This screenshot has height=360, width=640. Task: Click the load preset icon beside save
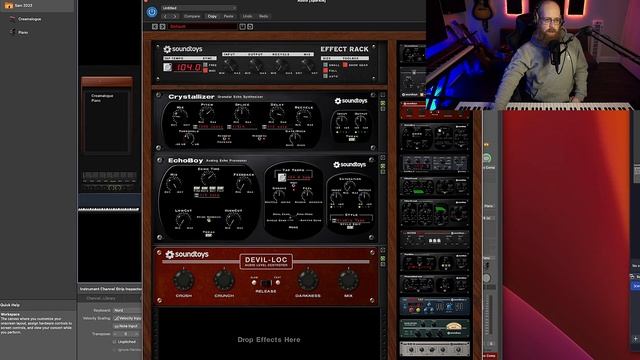point(250,27)
